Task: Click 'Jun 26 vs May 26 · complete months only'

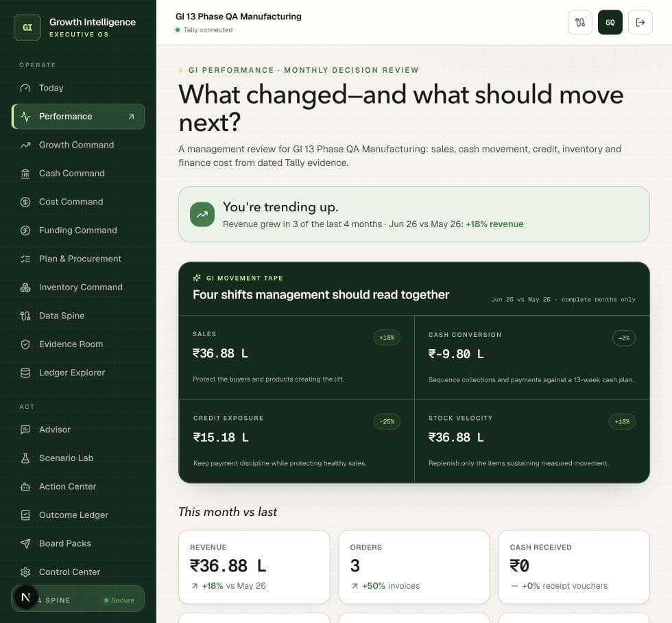Action: coord(563,300)
